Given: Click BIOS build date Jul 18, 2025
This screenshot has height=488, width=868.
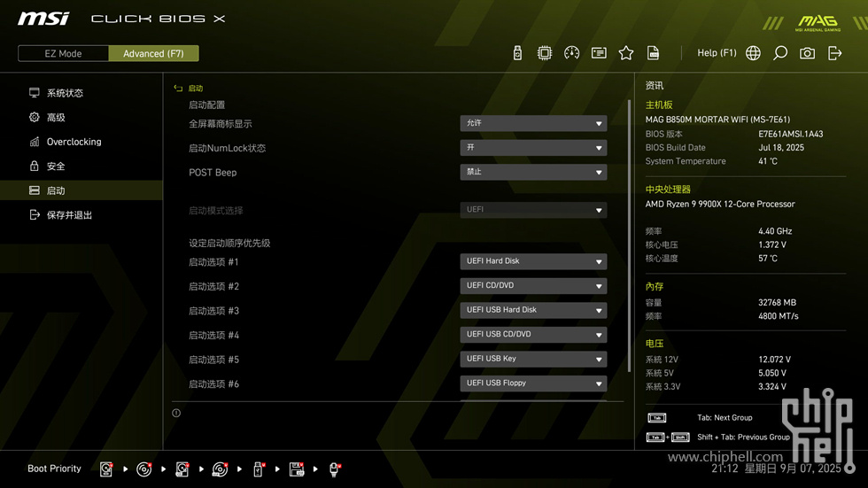Looking at the screenshot, I should 781,148.
